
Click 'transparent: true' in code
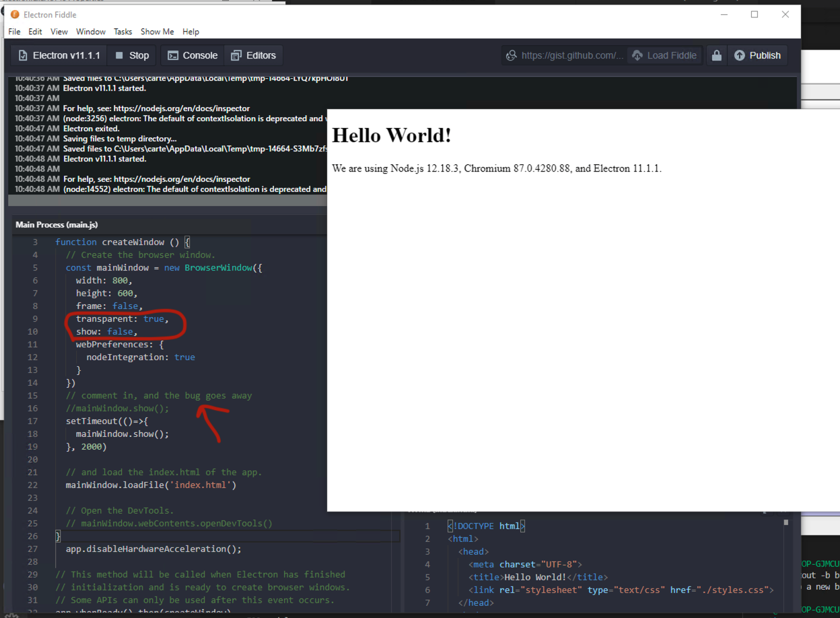123,318
